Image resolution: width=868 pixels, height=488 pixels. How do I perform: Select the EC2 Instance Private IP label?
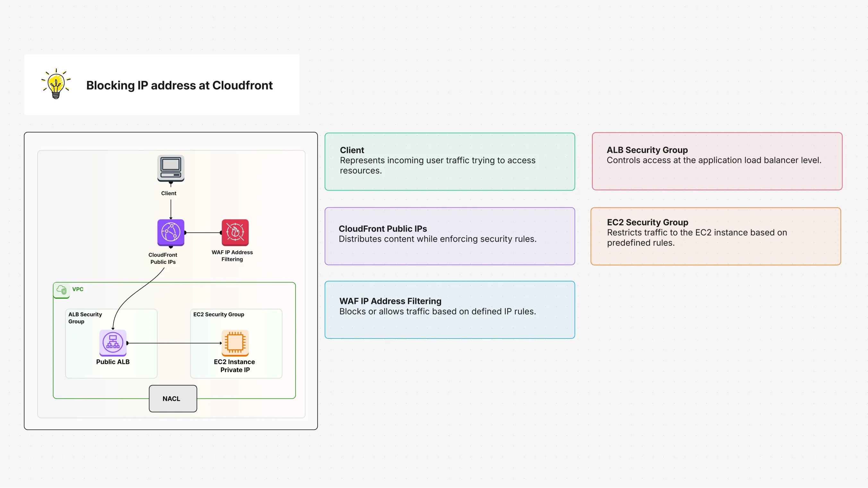[x=235, y=366]
